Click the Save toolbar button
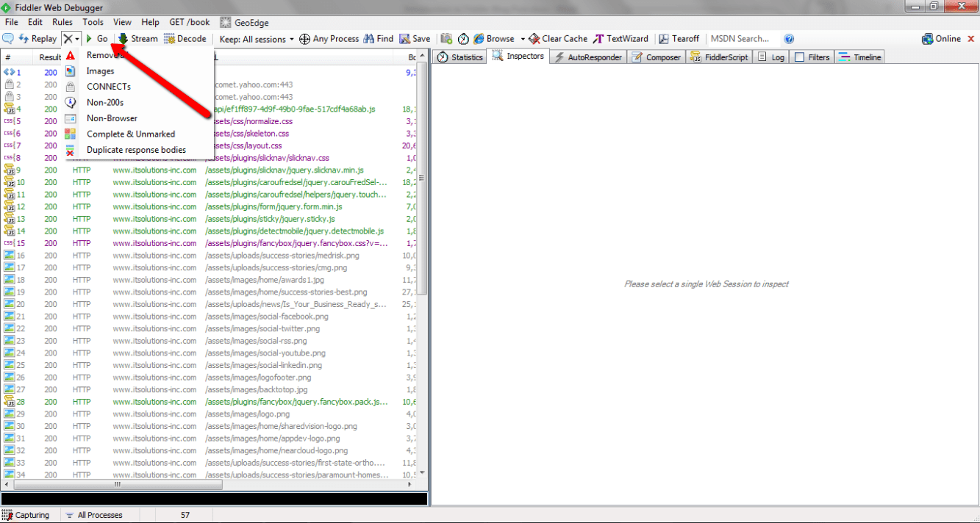Viewport: 980px width, 523px height. 415,39
